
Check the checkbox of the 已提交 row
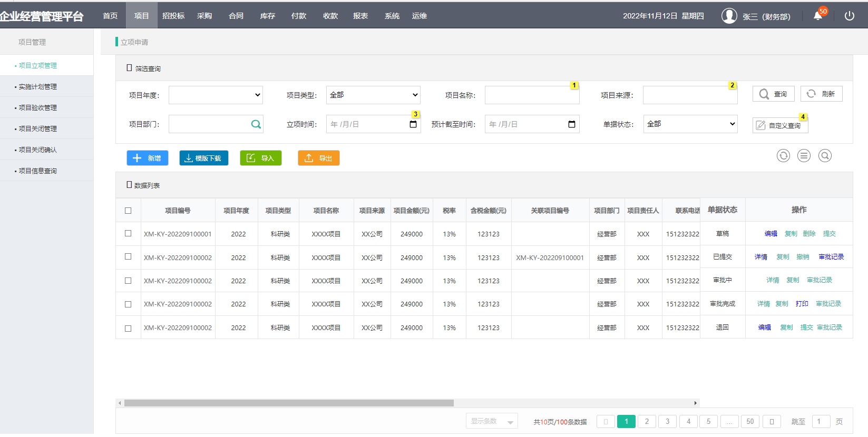coord(128,256)
